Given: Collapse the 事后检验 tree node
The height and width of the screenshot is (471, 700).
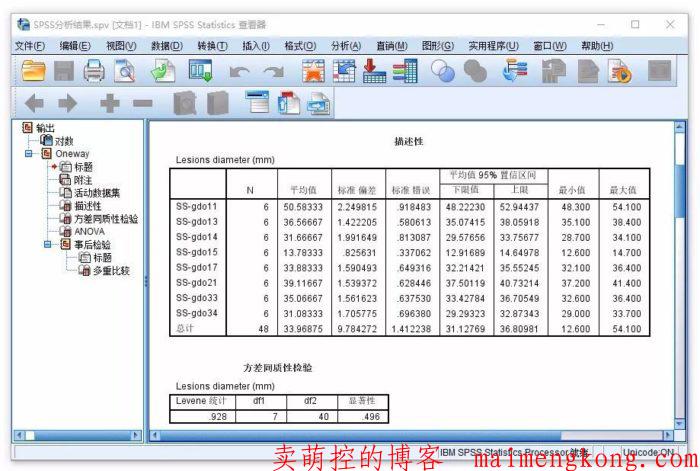Looking at the screenshot, I should point(47,244).
